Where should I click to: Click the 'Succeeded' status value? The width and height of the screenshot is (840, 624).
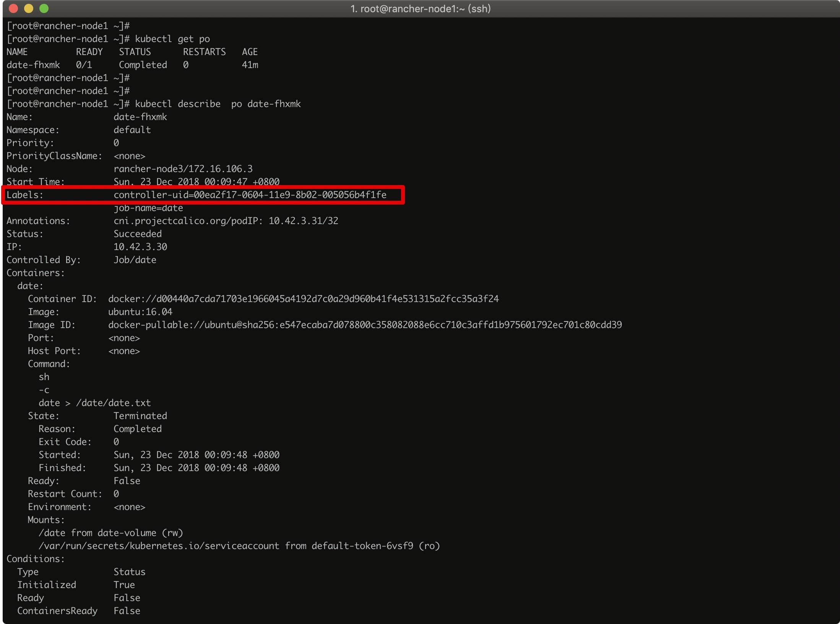pyautogui.click(x=137, y=234)
